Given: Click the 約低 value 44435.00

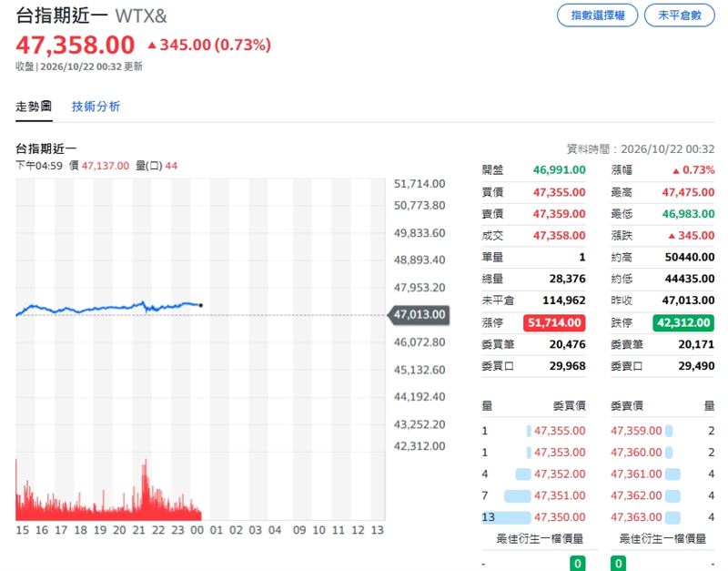Looking at the screenshot, I should pos(690,279).
